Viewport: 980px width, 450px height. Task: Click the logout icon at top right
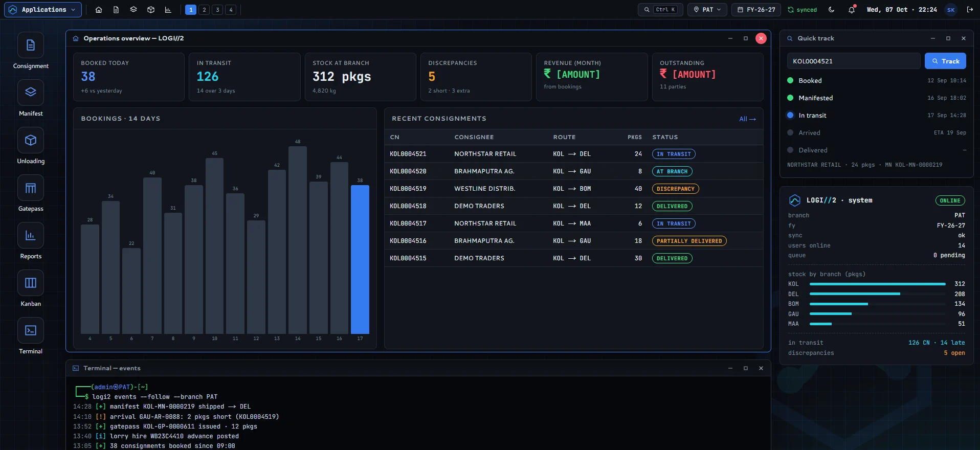970,10
